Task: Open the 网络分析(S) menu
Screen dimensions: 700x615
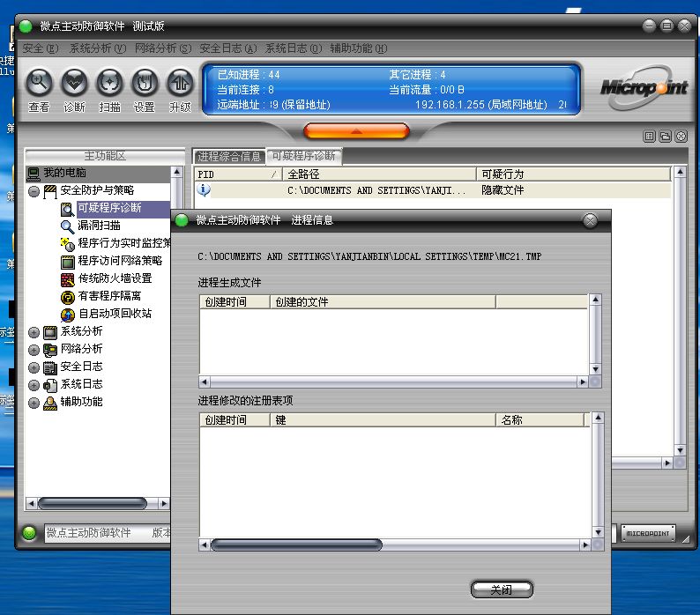Action: click(163, 48)
